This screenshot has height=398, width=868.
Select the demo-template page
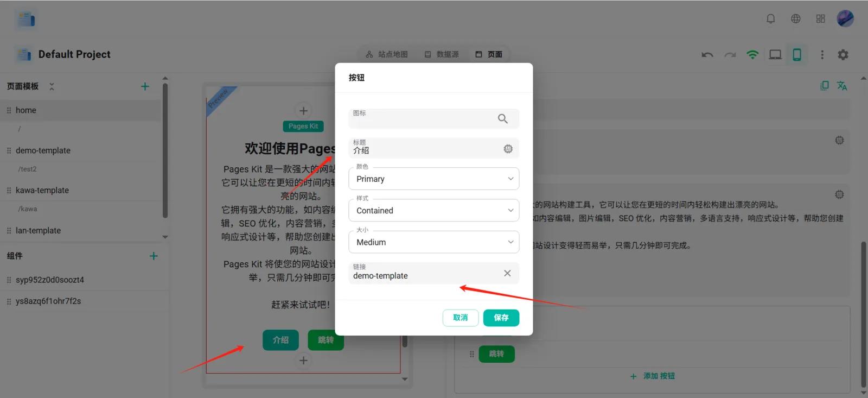[81, 150]
